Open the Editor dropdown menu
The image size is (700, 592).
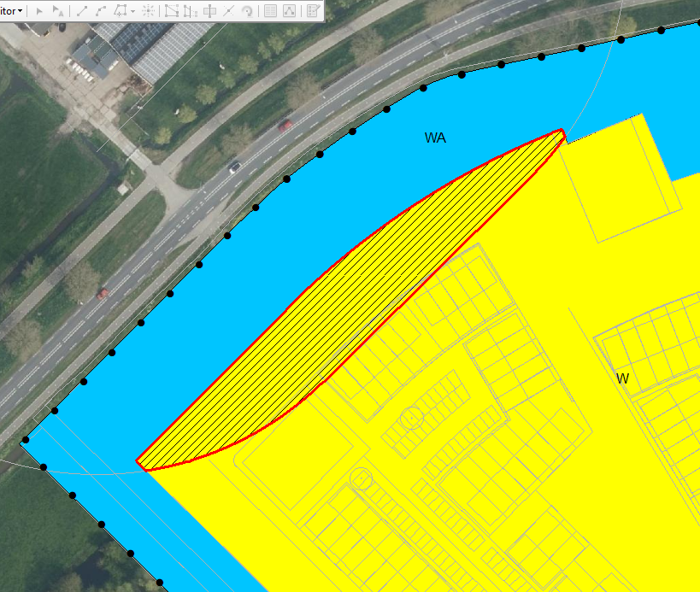[x=11, y=11]
